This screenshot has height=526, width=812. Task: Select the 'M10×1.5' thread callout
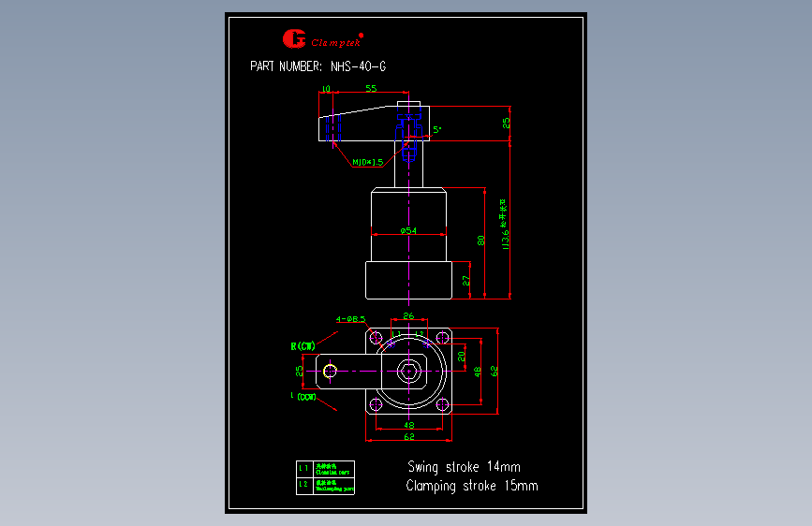[x=368, y=162]
